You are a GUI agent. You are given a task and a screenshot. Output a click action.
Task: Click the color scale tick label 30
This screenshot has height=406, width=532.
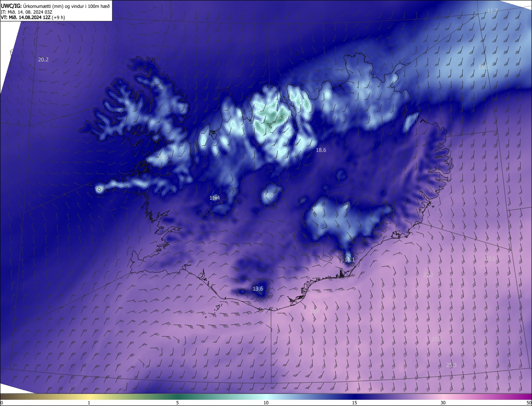click(443, 403)
